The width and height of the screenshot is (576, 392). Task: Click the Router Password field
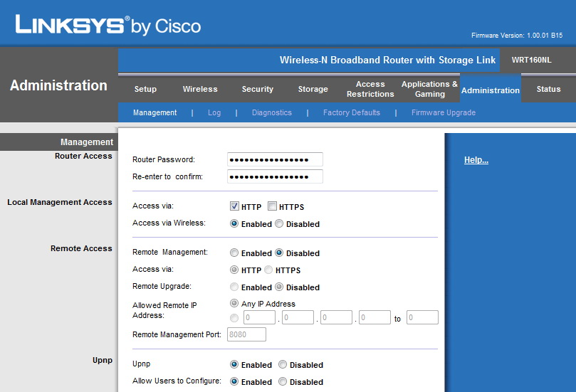coord(275,159)
